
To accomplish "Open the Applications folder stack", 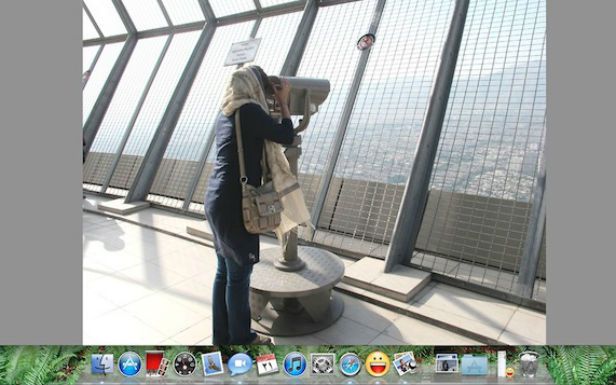I will coord(474,364).
